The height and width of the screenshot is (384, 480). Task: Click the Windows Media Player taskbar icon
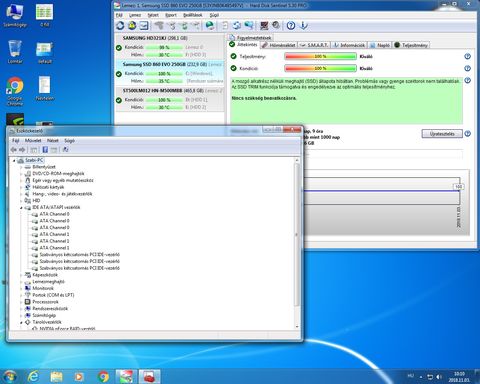click(x=79, y=377)
